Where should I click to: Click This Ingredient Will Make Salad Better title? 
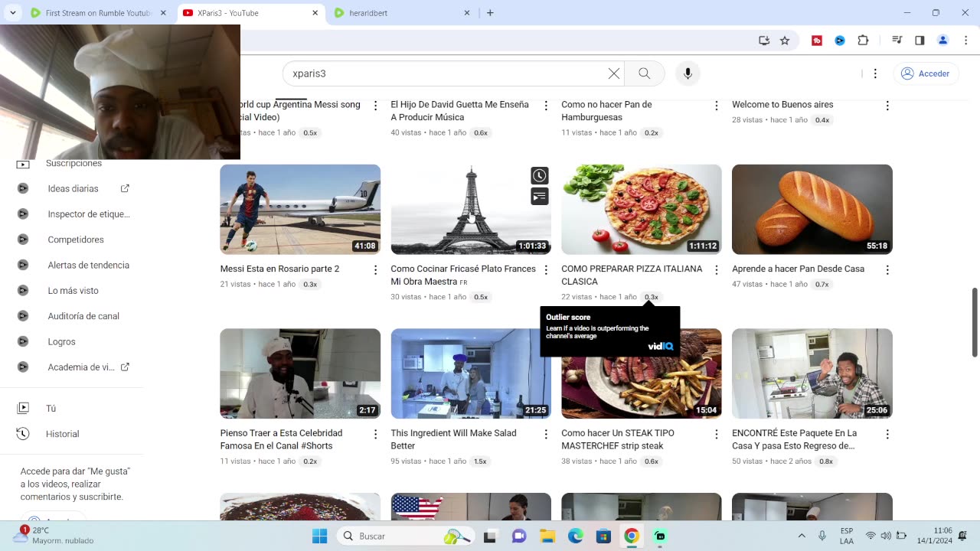coord(453,439)
